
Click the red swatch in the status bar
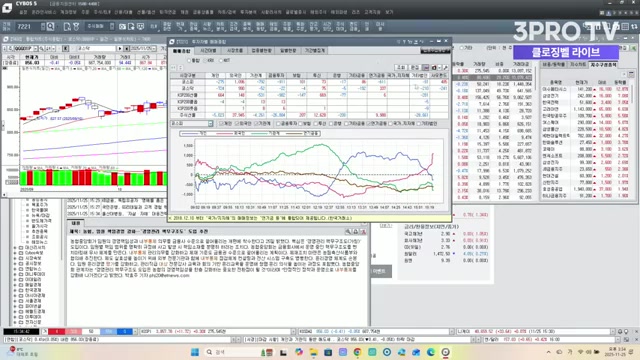click(56, 331)
